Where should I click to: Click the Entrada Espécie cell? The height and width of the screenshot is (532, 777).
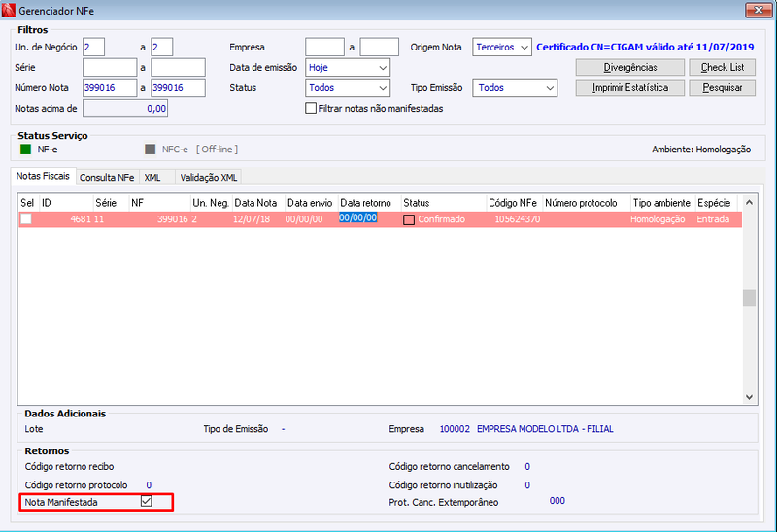click(x=713, y=219)
